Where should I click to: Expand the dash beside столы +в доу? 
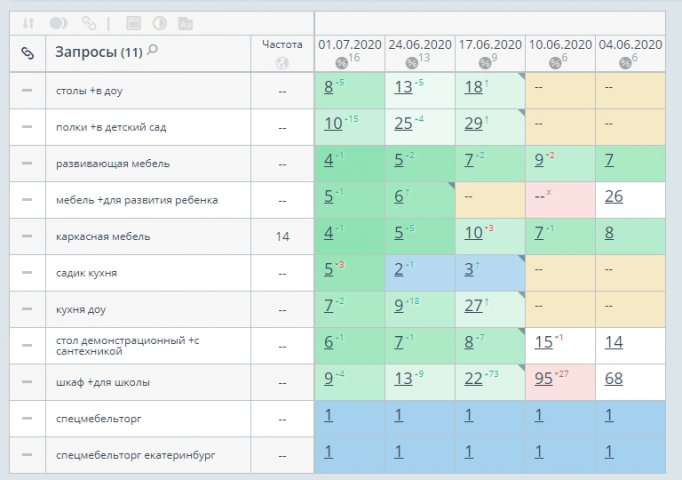(x=27, y=90)
